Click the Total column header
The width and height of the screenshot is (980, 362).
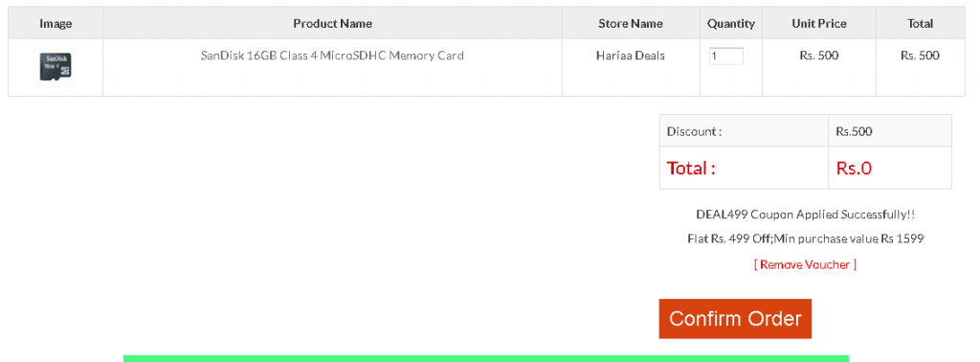click(920, 24)
